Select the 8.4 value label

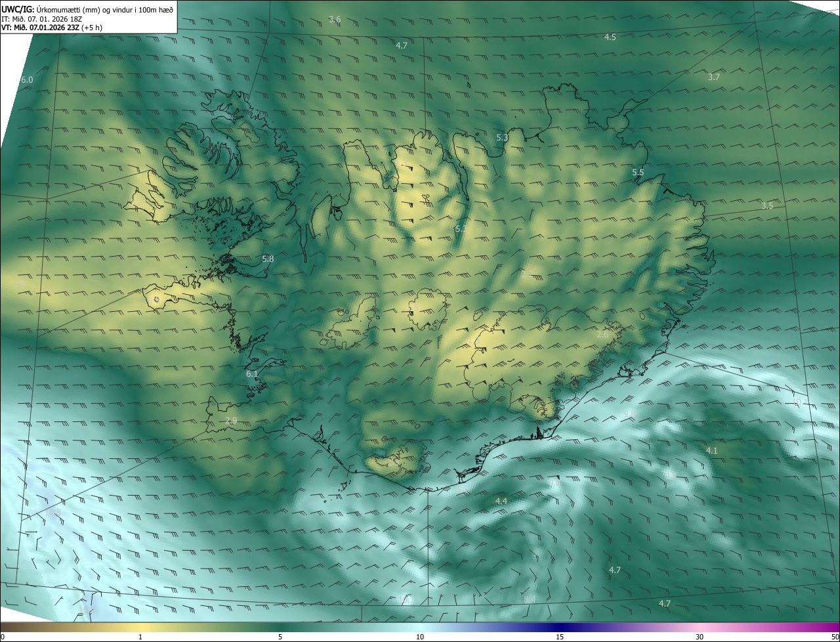[530, 599]
